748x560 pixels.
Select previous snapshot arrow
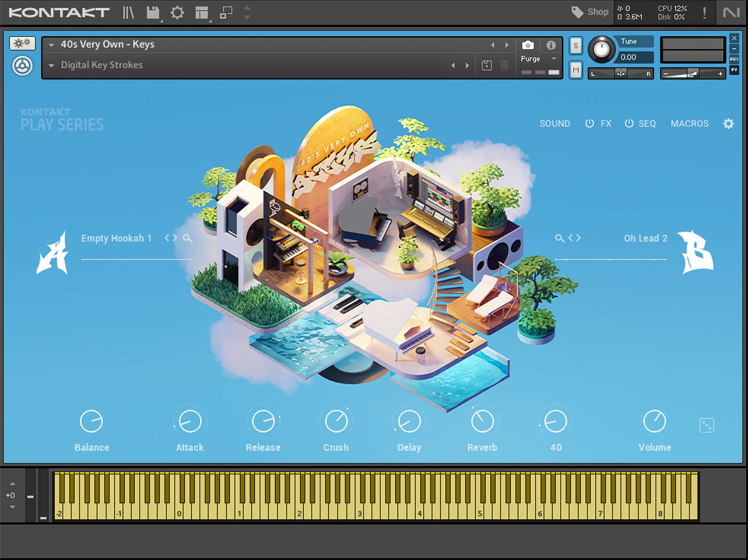(x=453, y=65)
